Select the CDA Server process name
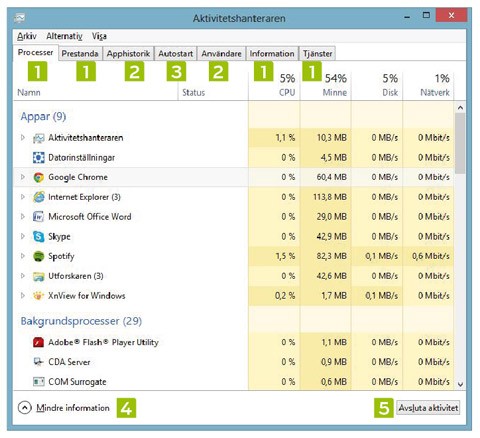480x438 pixels. (x=69, y=362)
